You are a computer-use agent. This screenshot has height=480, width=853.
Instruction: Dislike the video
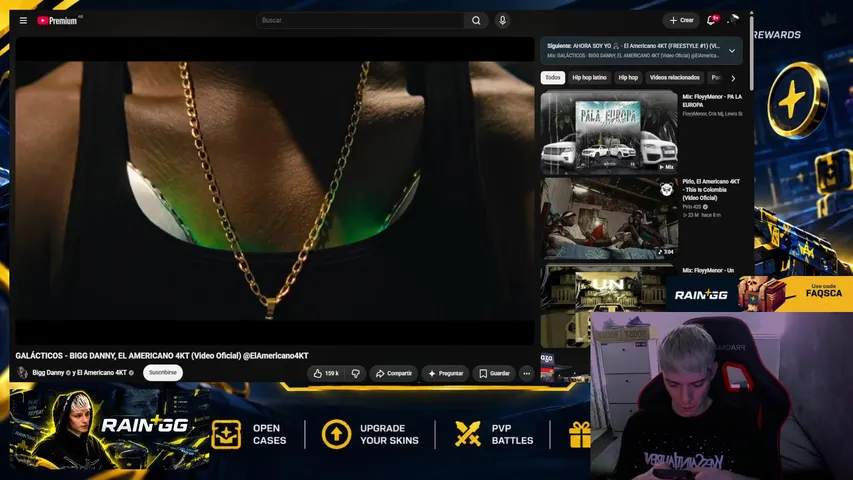[355, 373]
